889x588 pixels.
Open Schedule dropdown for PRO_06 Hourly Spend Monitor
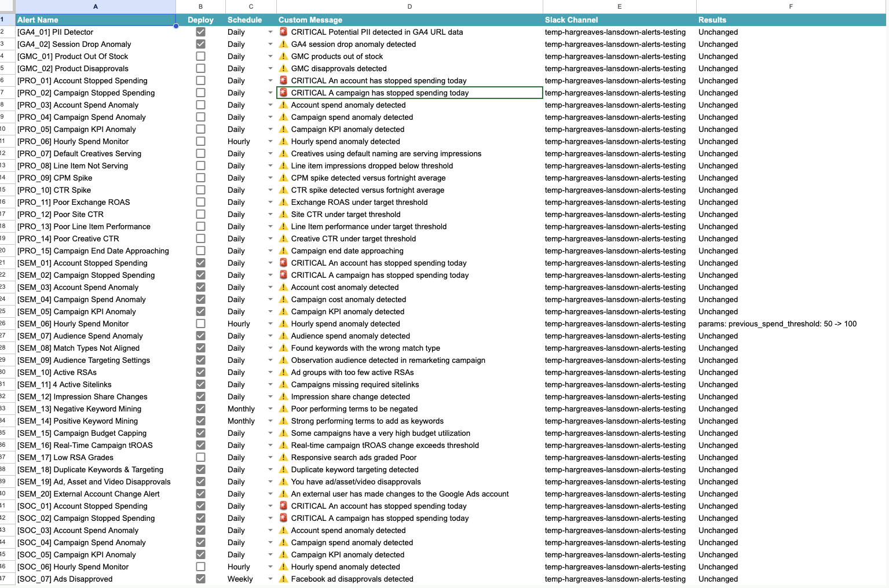click(270, 141)
